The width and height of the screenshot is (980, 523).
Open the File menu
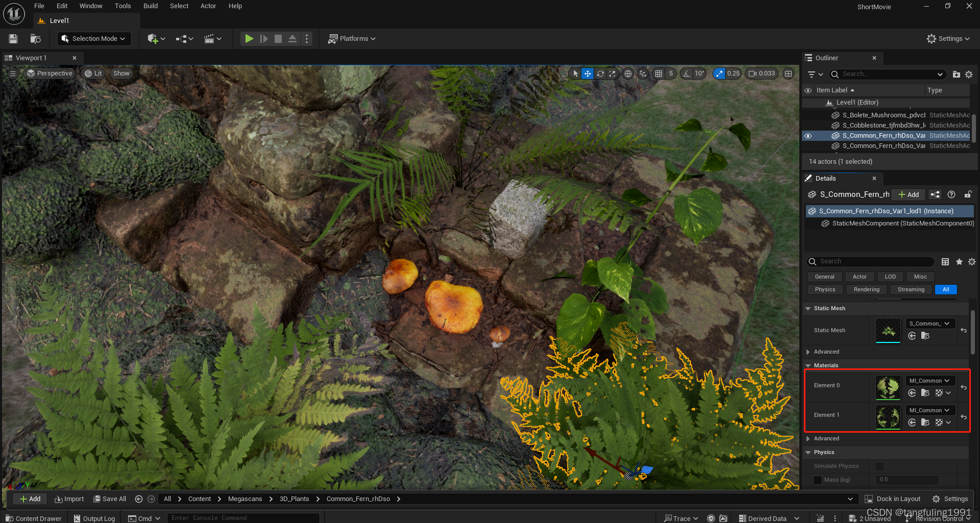tap(39, 6)
